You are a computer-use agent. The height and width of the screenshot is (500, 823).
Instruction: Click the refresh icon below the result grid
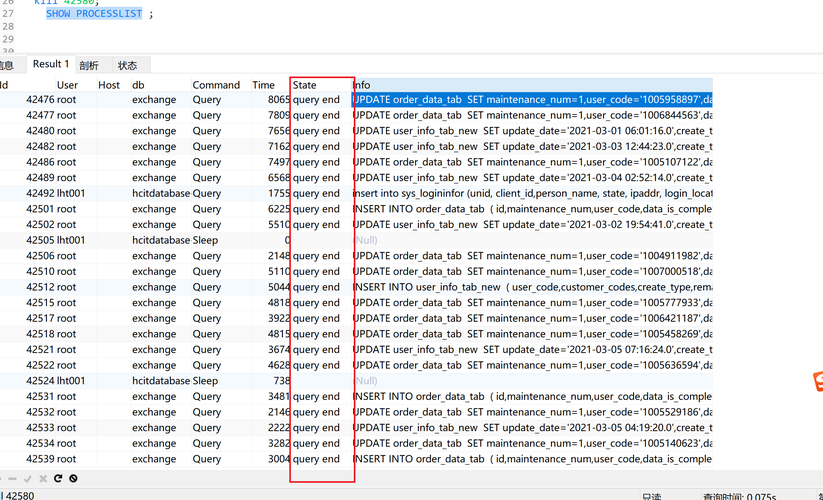pos(58,478)
